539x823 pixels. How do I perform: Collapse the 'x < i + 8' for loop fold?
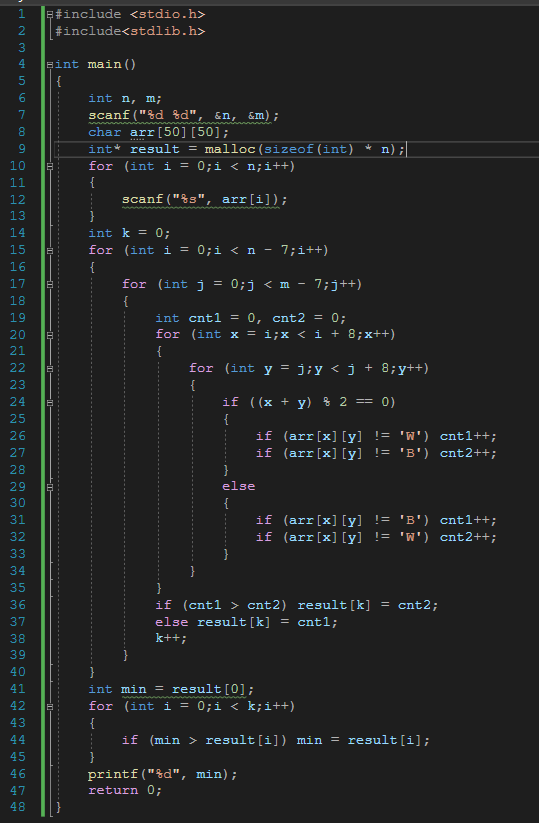pos(50,335)
